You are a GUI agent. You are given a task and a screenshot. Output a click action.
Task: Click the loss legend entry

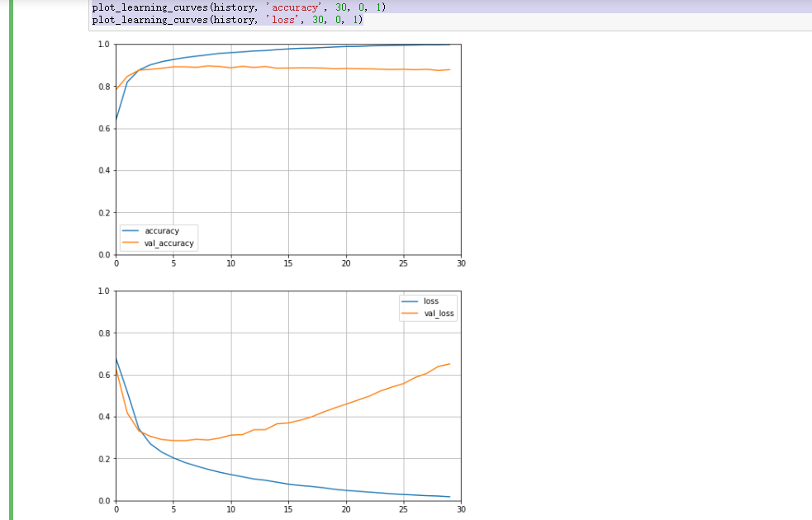(420, 301)
